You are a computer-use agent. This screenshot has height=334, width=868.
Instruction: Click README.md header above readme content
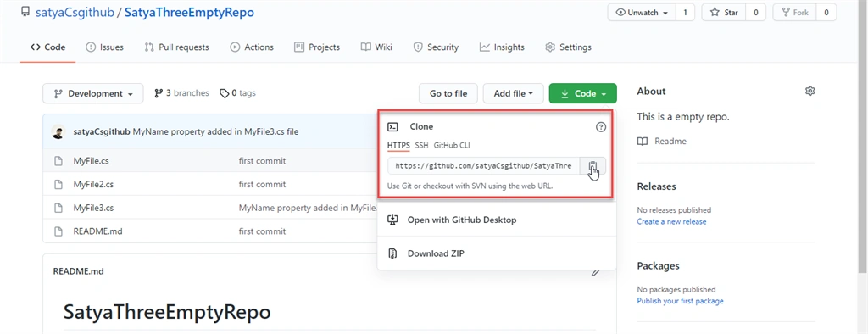(x=78, y=271)
